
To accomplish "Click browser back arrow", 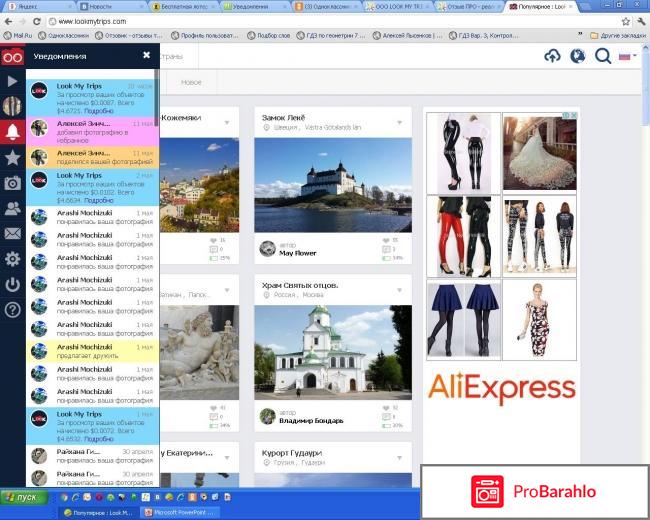I will tap(8, 21).
